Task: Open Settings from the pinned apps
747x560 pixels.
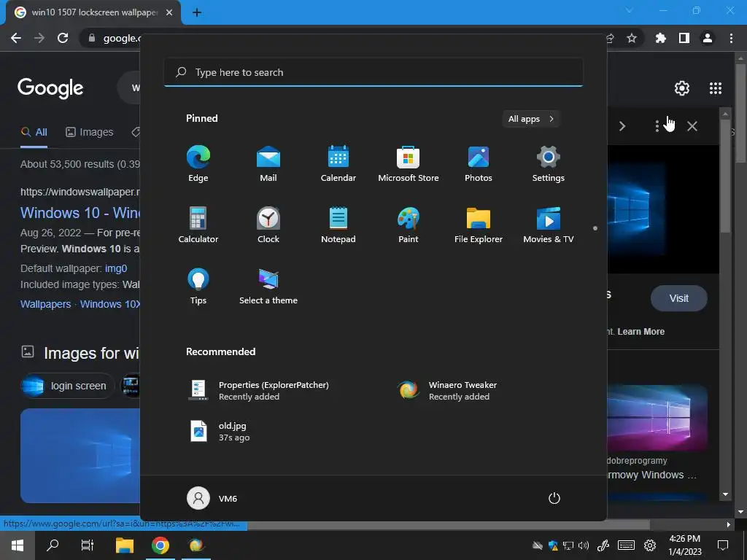Action: pos(549,164)
